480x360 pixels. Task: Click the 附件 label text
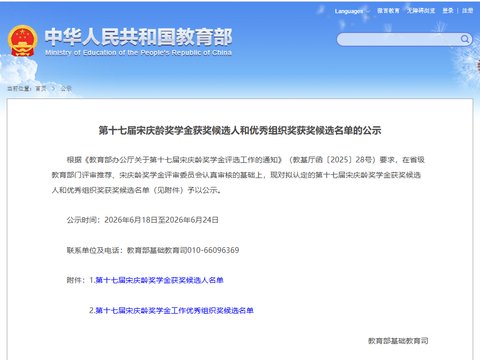pyautogui.click(x=75, y=280)
